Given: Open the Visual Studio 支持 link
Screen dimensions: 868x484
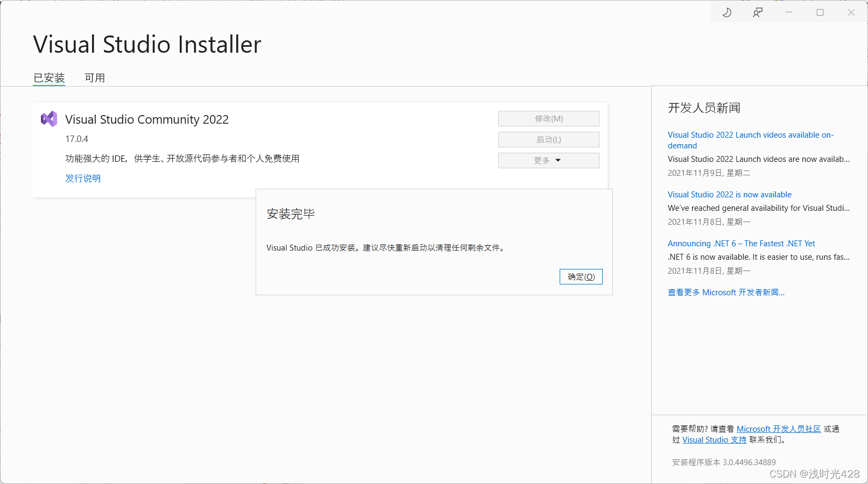Looking at the screenshot, I should [714, 439].
